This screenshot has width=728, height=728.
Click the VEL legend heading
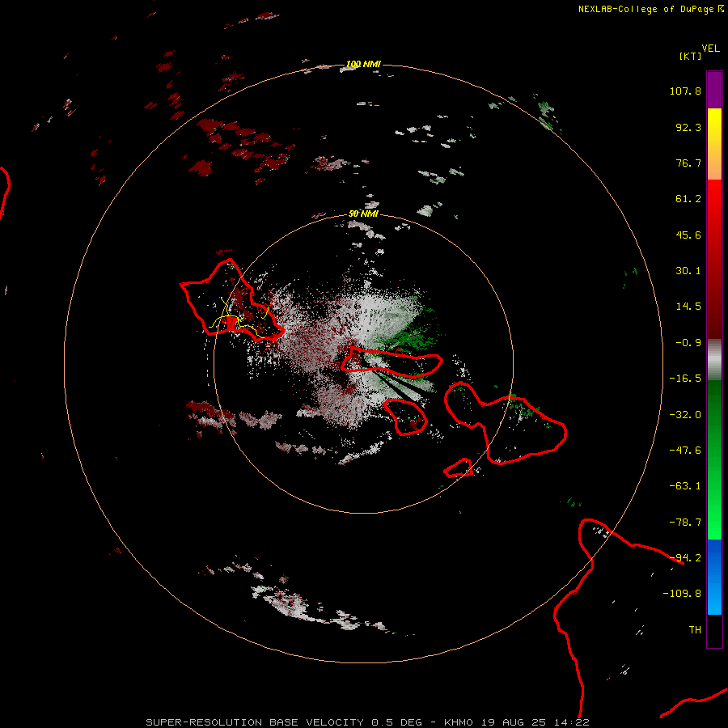[x=710, y=49]
